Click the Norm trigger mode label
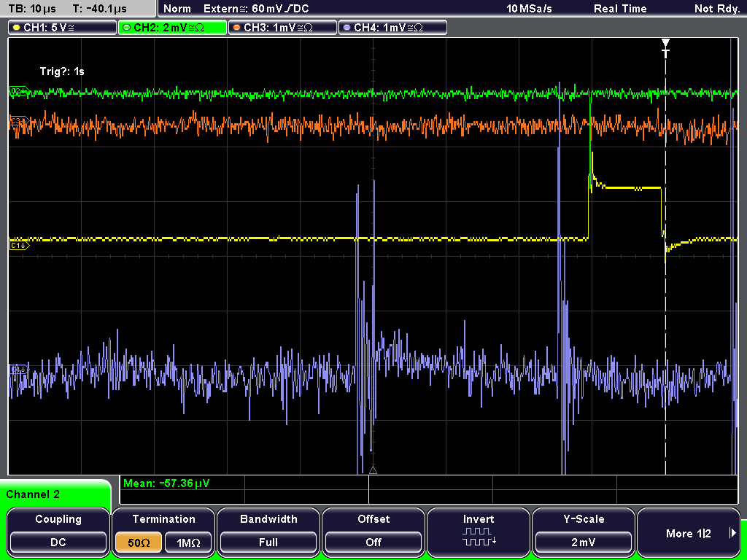The image size is (747, 560). [x=177, y=9]
